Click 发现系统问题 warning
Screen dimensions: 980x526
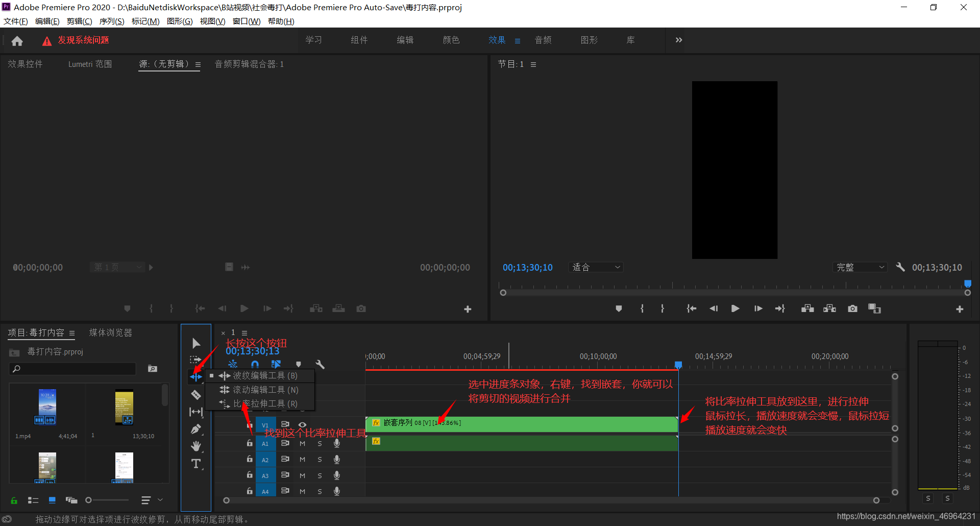coord(76,40)
